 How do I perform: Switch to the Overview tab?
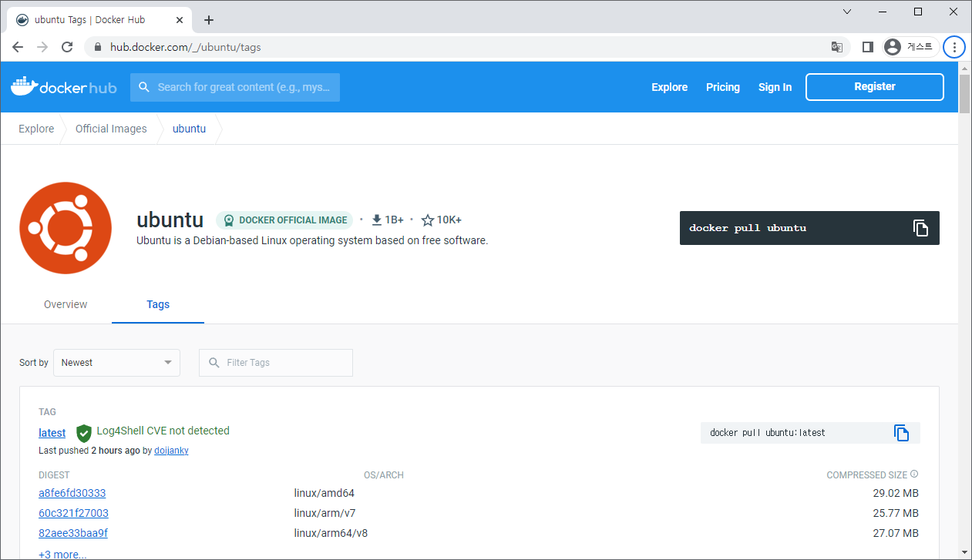[x=66, y=304]
